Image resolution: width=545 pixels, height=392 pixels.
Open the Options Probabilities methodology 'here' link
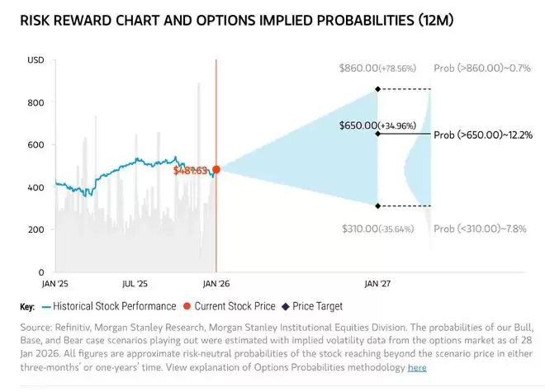417,367
